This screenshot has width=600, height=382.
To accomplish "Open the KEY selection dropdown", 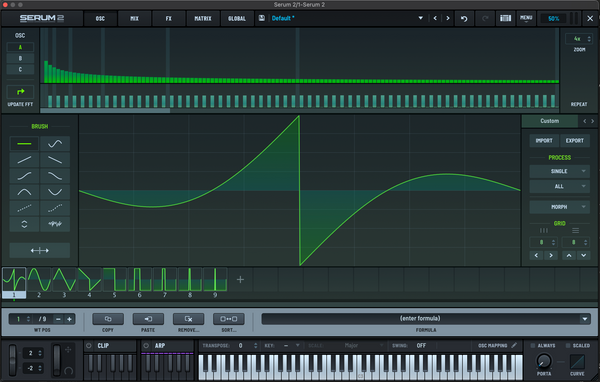I will click(x=297, y=345).
